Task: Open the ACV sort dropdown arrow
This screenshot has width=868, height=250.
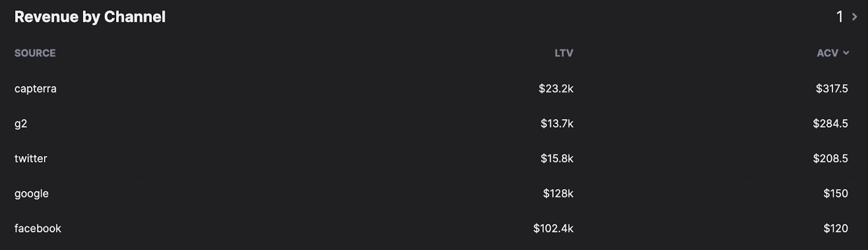Action: [x=846, y=53]
